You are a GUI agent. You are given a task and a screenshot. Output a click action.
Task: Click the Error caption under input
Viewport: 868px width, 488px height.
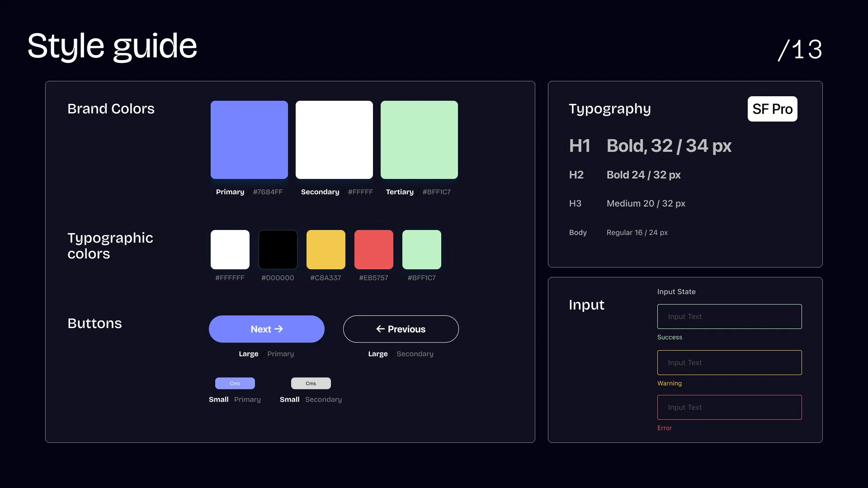pyautogui.click(x=664, y=428)
